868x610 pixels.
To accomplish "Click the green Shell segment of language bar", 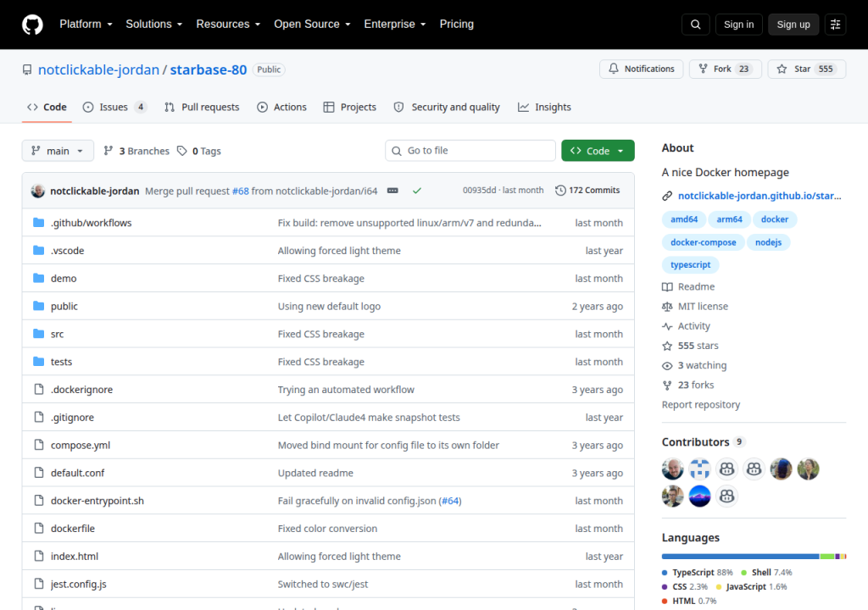I will [827, 557].
